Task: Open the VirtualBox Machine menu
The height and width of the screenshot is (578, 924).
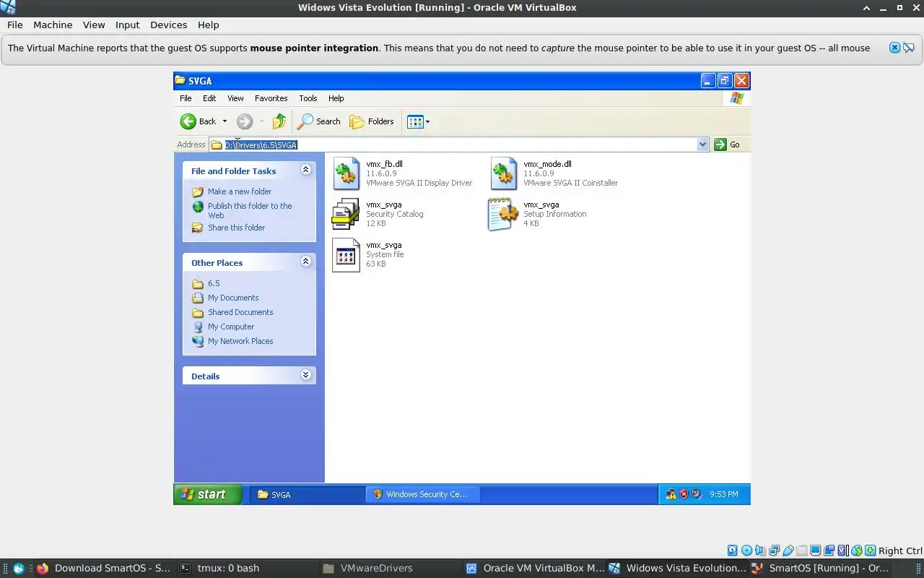Action: tap(53, 25)
